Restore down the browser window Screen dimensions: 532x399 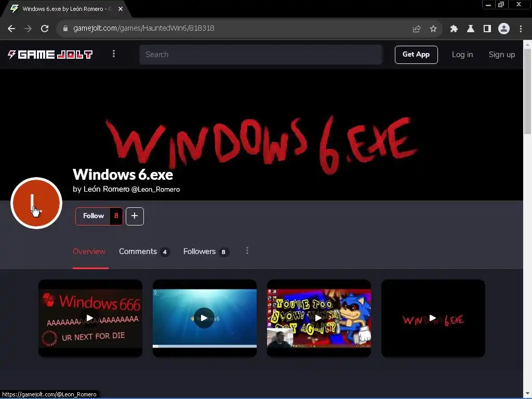501,5
